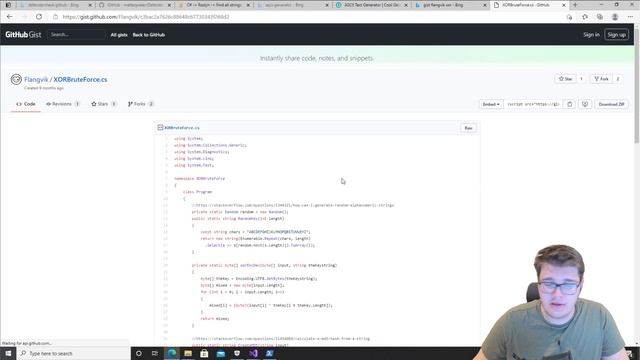Click the Edge taskbar icon

(x=172, y=353)
